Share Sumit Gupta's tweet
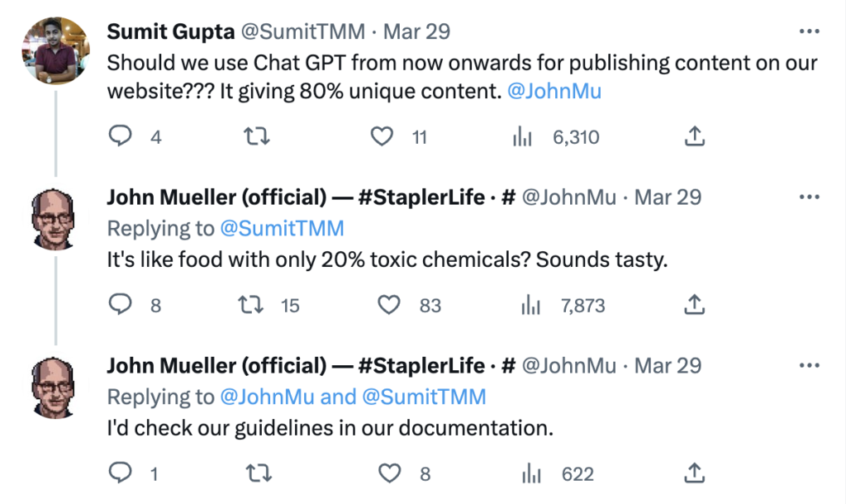This screenshot has height=504, width=846. 694,136
